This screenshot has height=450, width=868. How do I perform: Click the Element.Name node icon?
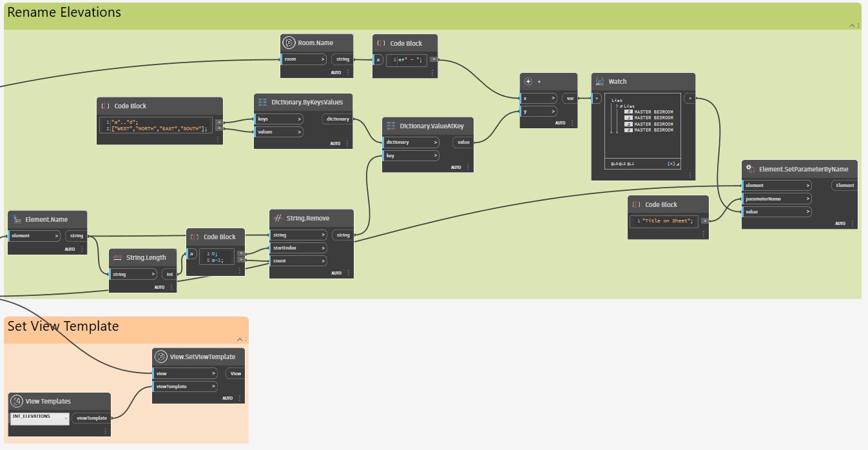pos(17,219)
